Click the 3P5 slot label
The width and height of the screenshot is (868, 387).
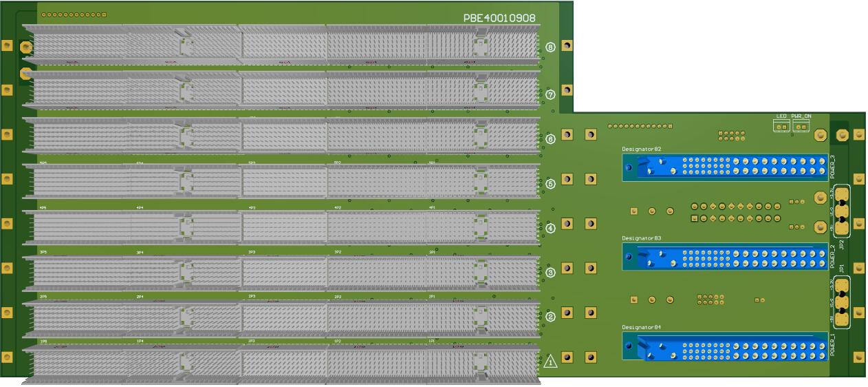point(43,252)
